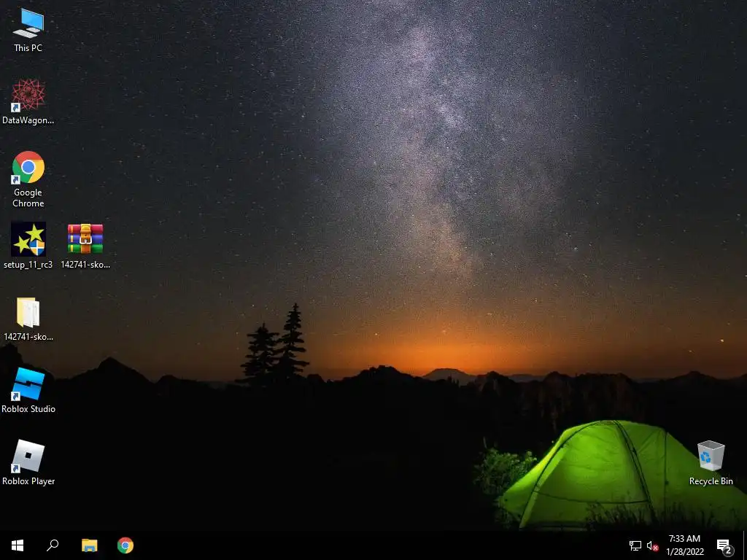
Task: Open the Action Center notifications icon
Action: coord(724,545)
